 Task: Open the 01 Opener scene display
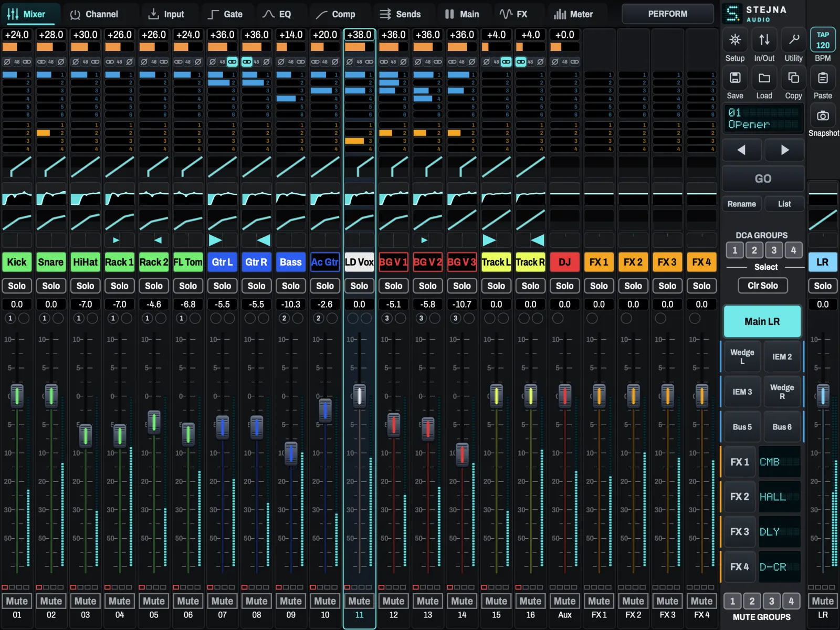coord(763,119)
